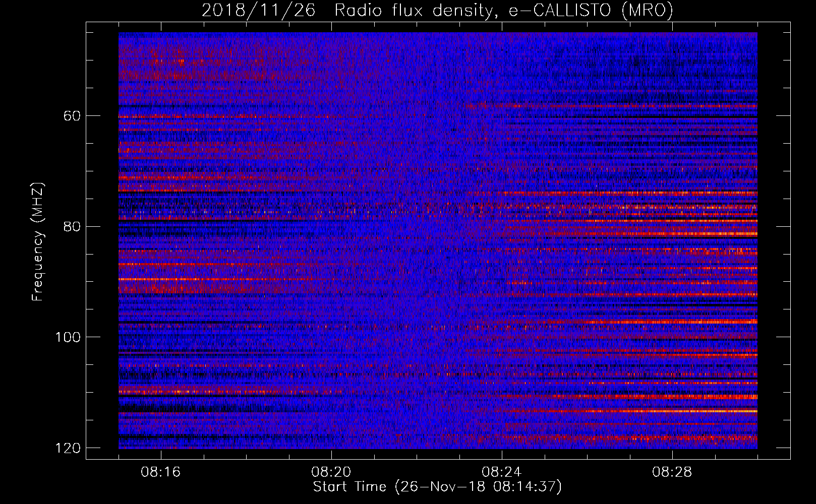The width and height of the screenshot is (816, 504).
Task: Click the frequency tick label '120'
Action: pyautogui.click(x=68, y=448)
